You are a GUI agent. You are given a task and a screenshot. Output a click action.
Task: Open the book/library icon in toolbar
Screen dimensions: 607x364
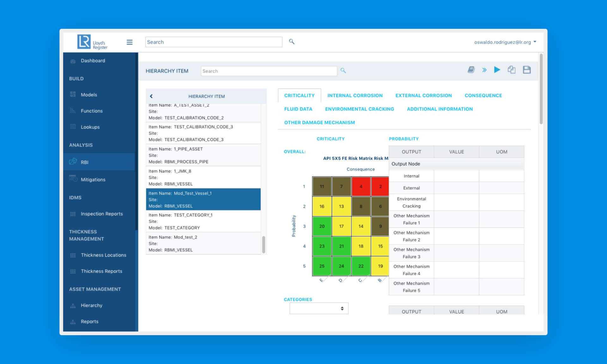471,70
